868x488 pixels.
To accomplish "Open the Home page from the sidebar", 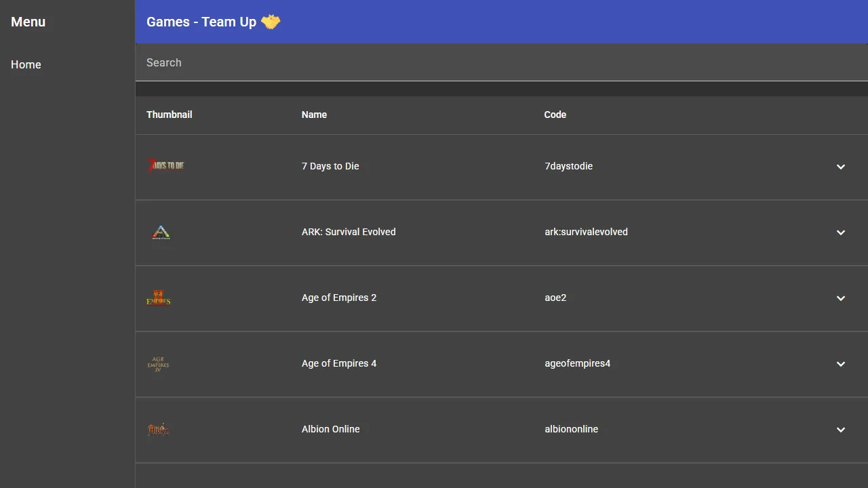I will coord(26,64).
